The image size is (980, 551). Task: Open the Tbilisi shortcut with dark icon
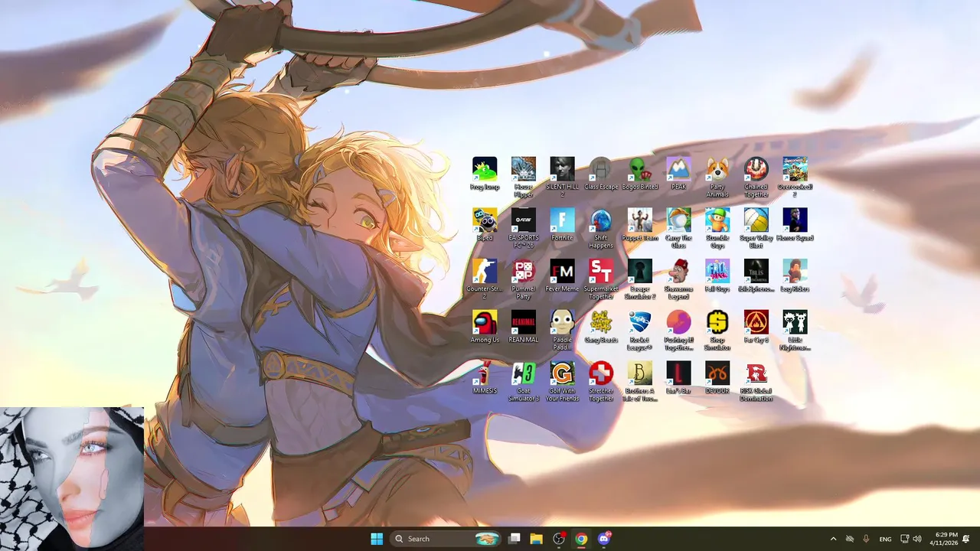pyautogui.click(x=756, y=276)
